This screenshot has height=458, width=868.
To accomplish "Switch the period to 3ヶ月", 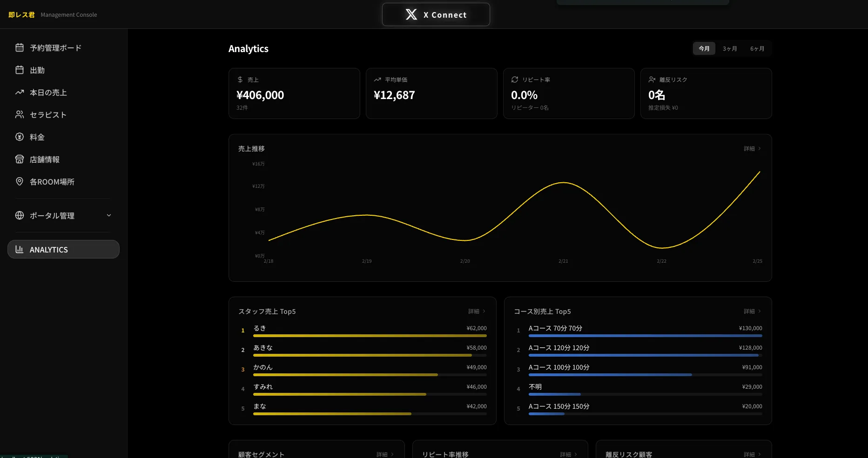I will [x=729, y=49].
